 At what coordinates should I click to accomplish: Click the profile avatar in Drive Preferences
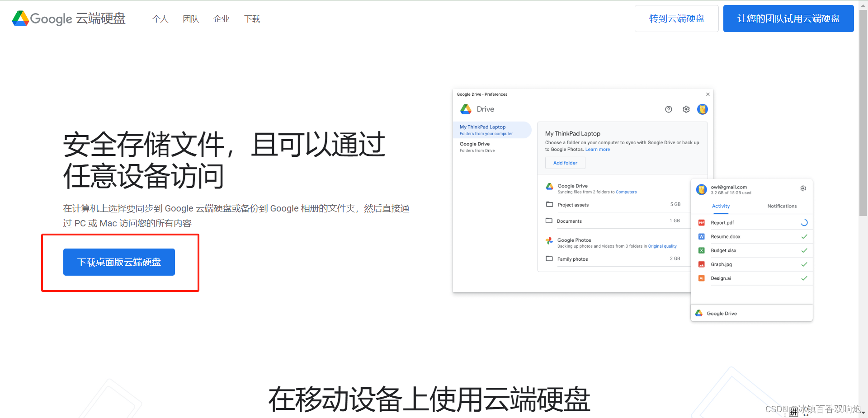click(703, 109)
